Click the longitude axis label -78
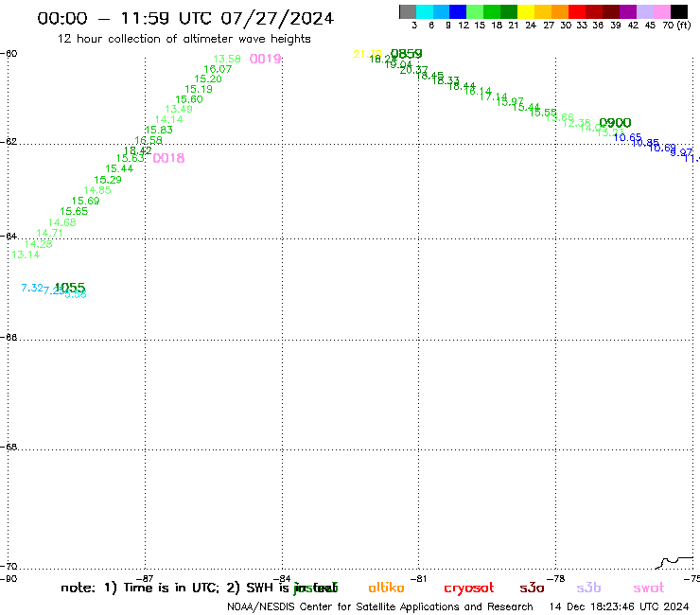700x615 pixels. tap(556, 579)
